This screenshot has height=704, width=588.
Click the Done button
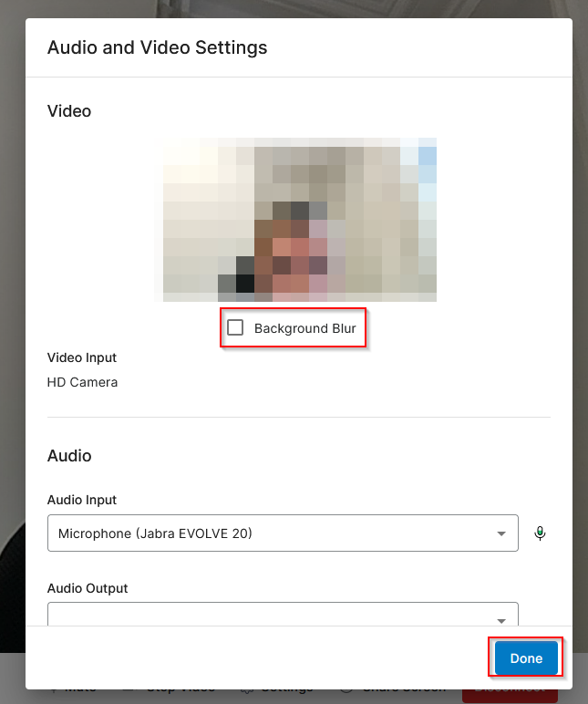click(x=526, y=658)
